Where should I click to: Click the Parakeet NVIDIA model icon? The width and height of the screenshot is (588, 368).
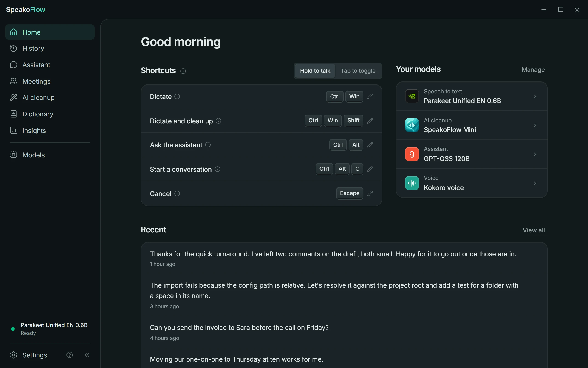pyautogui.click(x=412, y=96)
